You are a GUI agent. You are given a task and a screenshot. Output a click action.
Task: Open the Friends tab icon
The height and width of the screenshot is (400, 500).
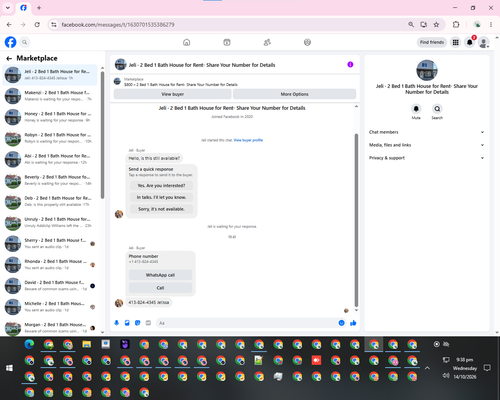coord(267,42)
